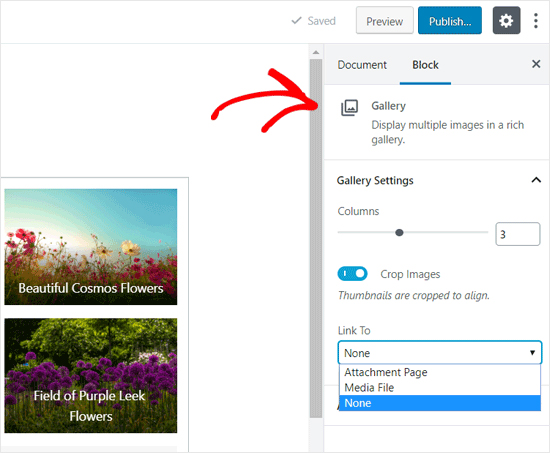This screenshot has width=550, height=453.
Task: Open the Link To dropdown
Action: 440,353
